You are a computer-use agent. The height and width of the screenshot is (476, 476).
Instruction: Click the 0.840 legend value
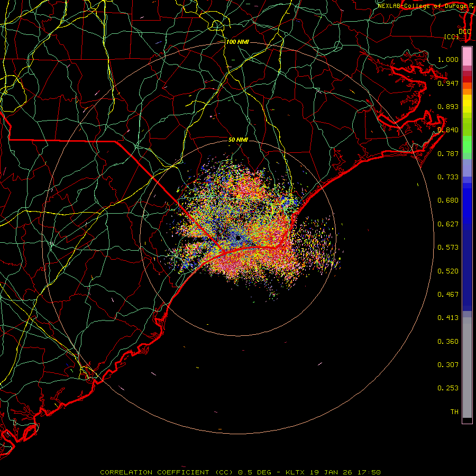[x=448, y=130]
